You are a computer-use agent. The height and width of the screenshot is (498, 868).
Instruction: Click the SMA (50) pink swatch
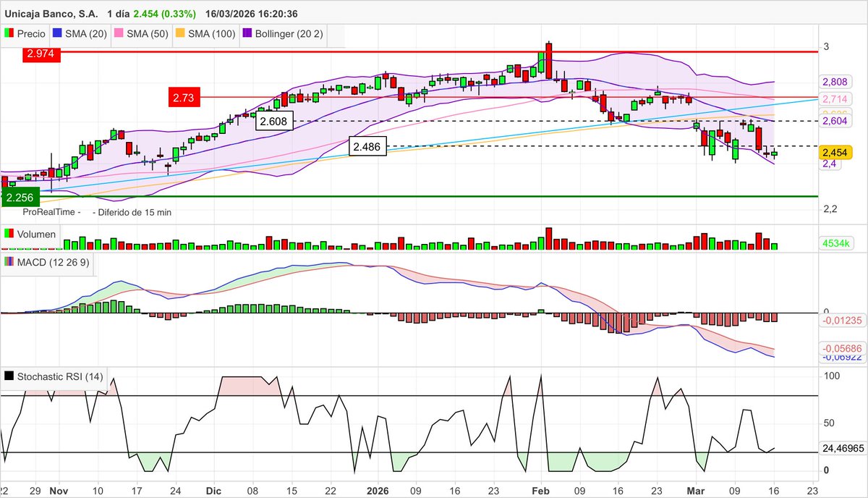point(119,33)
